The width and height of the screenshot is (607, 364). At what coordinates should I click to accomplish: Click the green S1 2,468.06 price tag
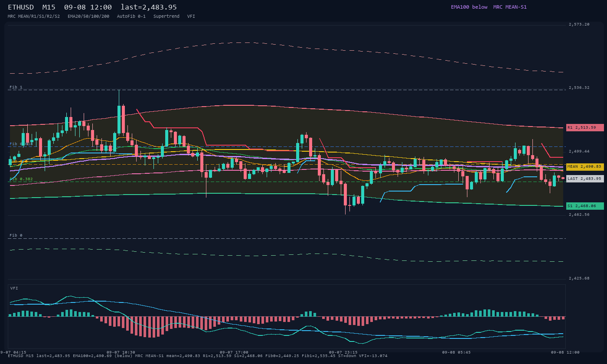[585, 206]
